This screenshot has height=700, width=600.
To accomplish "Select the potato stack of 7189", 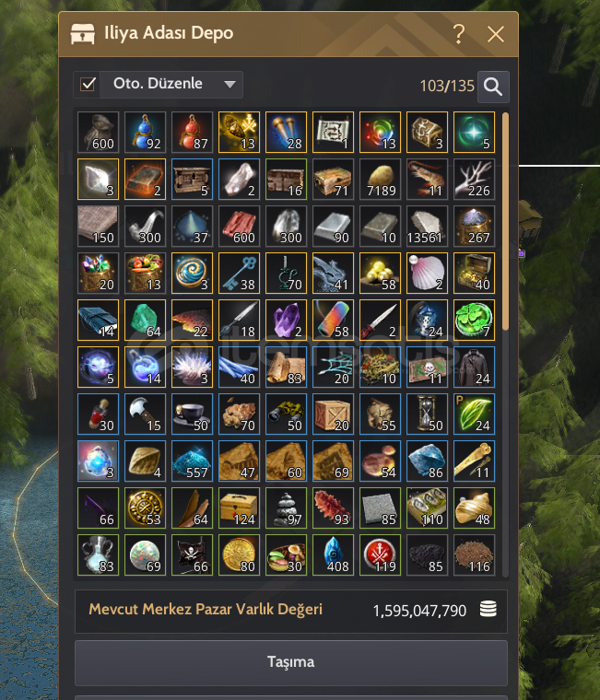I will [x=380, y=180].
